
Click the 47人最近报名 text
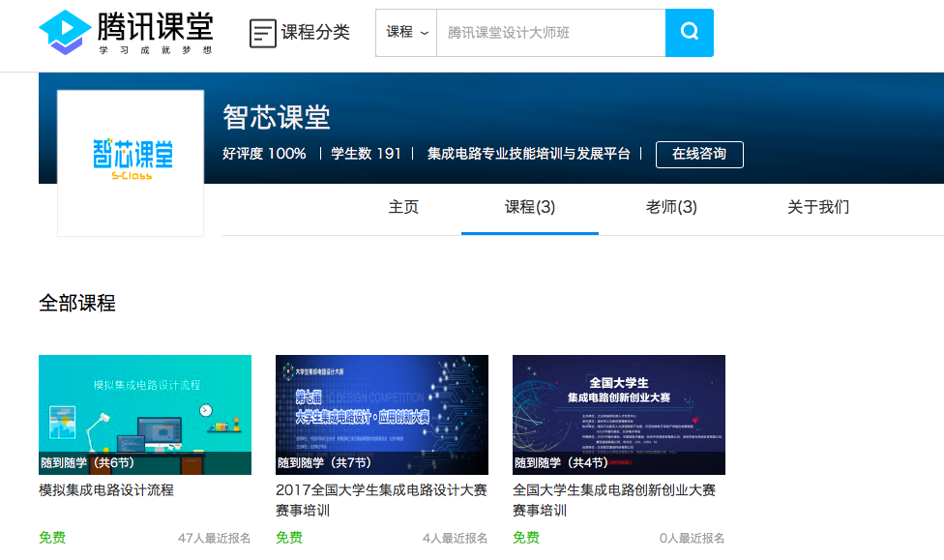click(x=215, y=538)
